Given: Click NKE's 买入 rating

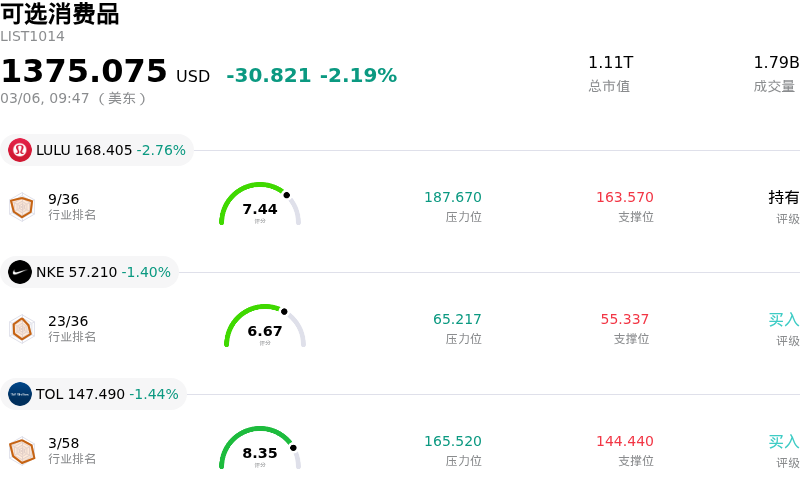Looking at the screenshot, I should click(784, 319).
